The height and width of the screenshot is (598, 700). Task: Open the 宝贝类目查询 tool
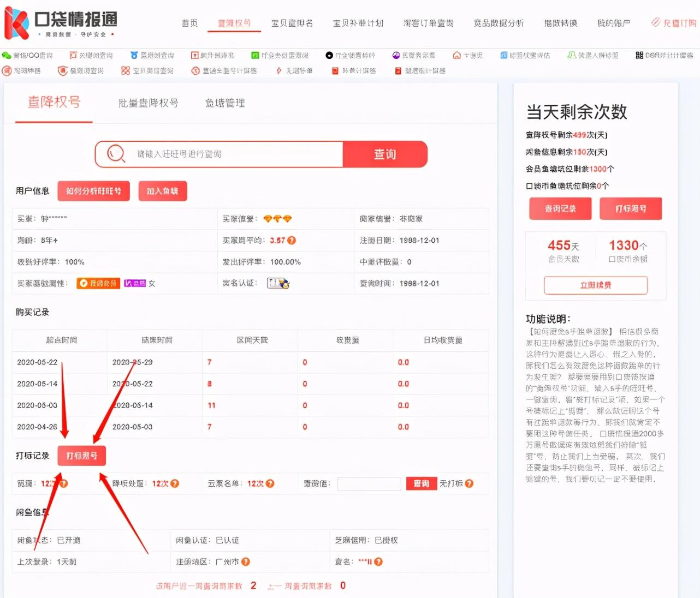152,70
